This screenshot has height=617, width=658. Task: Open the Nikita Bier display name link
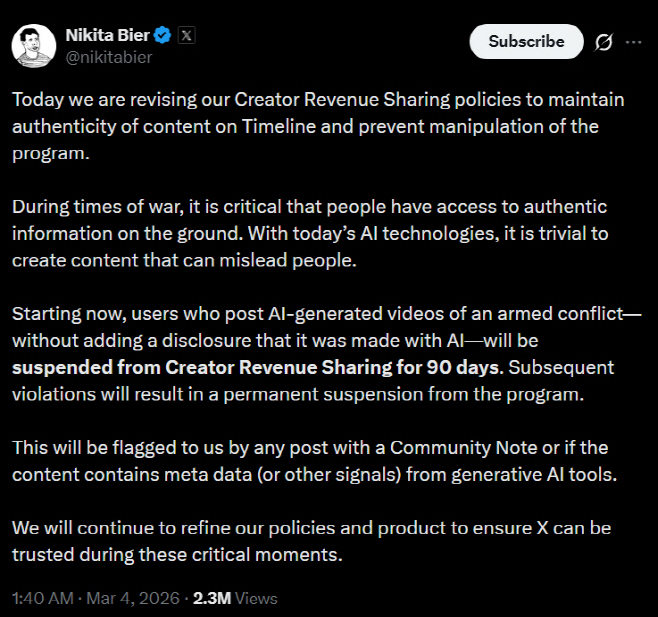(110, 35)
